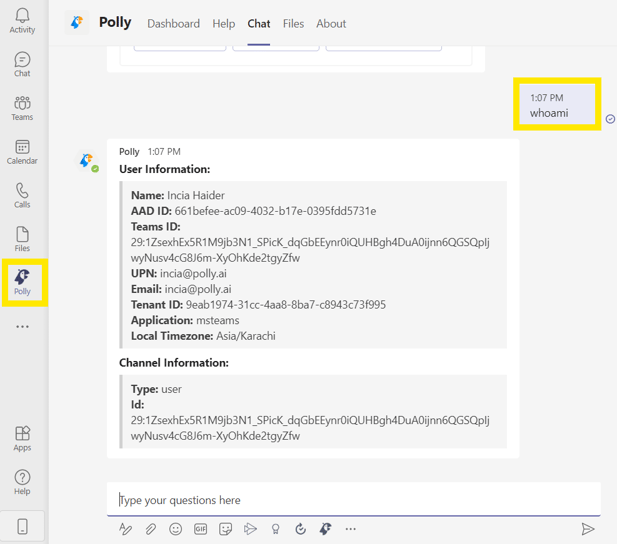This screenshot has width=617, height=544.
Task: Open the About tab
Action: tap(331, 24)
